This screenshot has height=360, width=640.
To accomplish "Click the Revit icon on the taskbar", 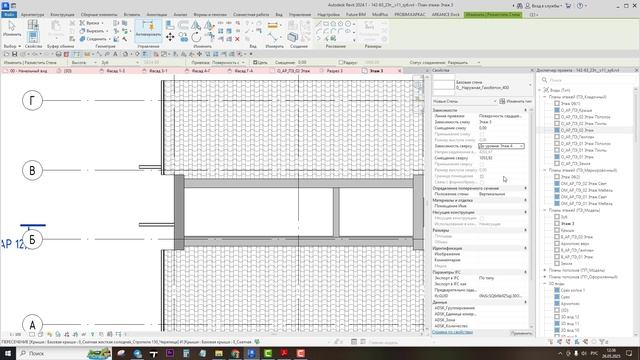I will (251, 353).
